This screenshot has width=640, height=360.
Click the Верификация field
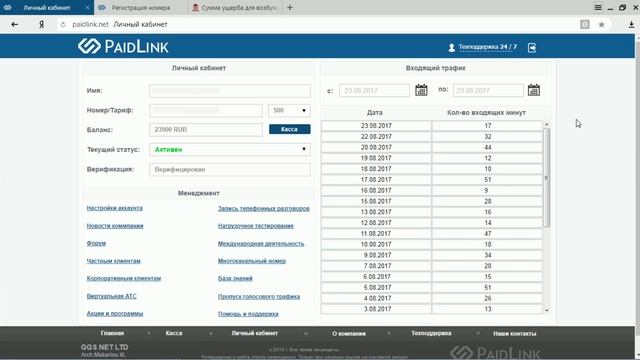pyautogui.click(x=230, y=169)
